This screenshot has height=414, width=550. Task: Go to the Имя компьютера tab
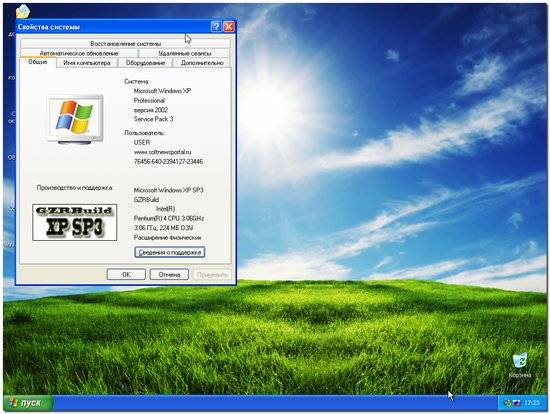[x=87, y=62]
